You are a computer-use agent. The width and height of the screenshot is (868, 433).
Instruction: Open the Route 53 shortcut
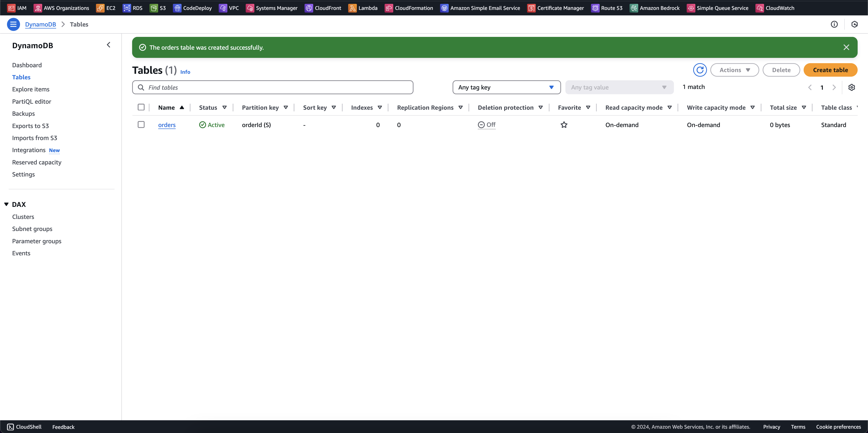607,8
